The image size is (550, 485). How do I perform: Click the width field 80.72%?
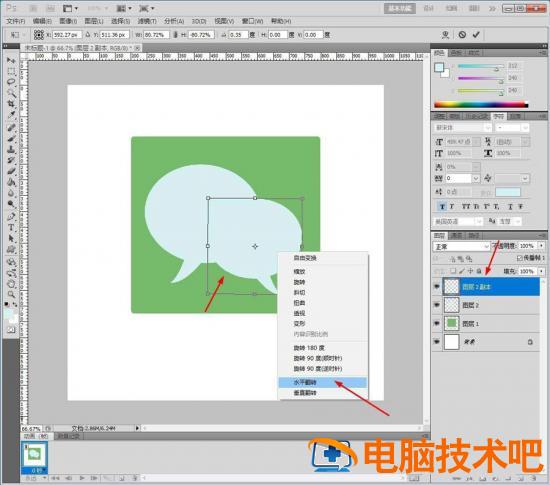(156, 35)
